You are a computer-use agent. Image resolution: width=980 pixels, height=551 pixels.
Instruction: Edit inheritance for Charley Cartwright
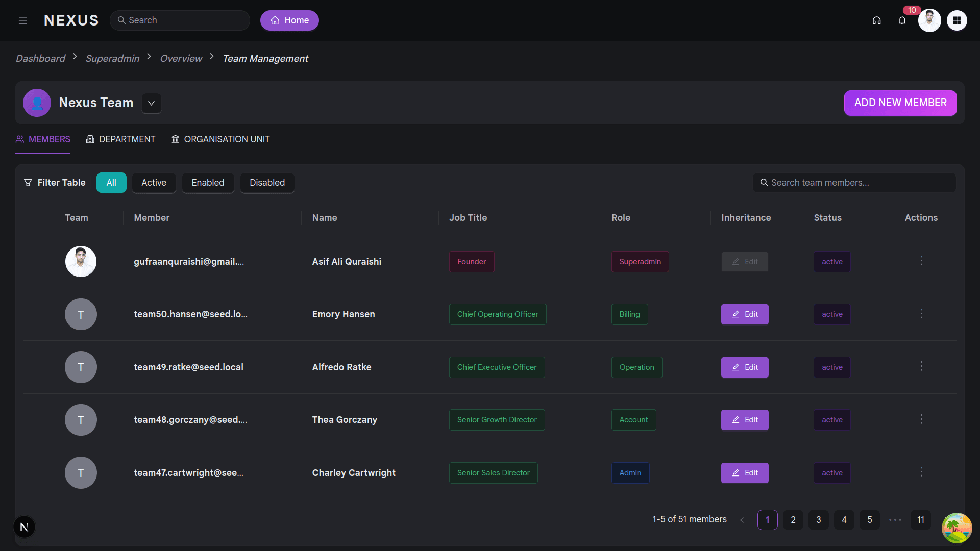coord(745,473)
